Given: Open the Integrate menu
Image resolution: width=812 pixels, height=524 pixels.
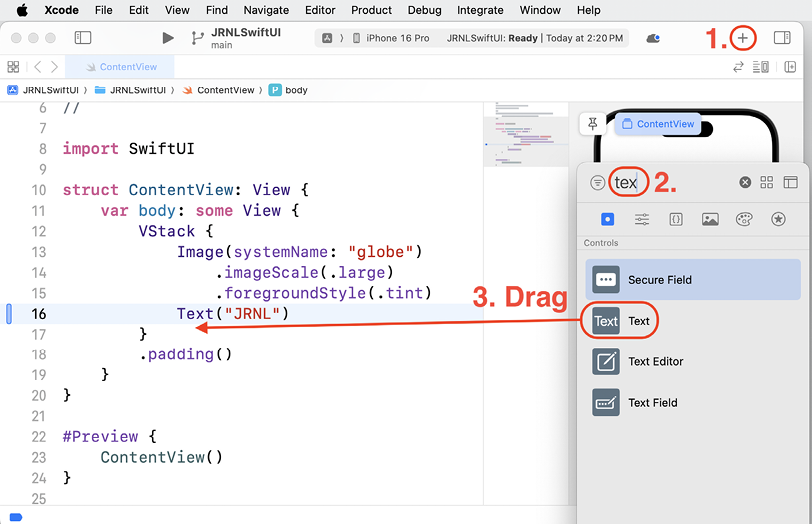Looking at the screenshot, I should [480, 10].
